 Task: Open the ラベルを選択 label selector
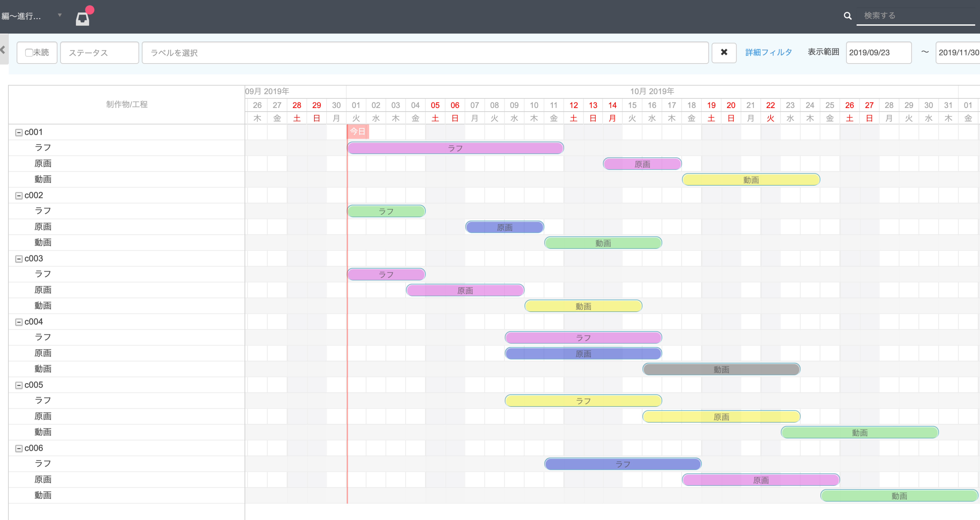(x=425, y=52)
